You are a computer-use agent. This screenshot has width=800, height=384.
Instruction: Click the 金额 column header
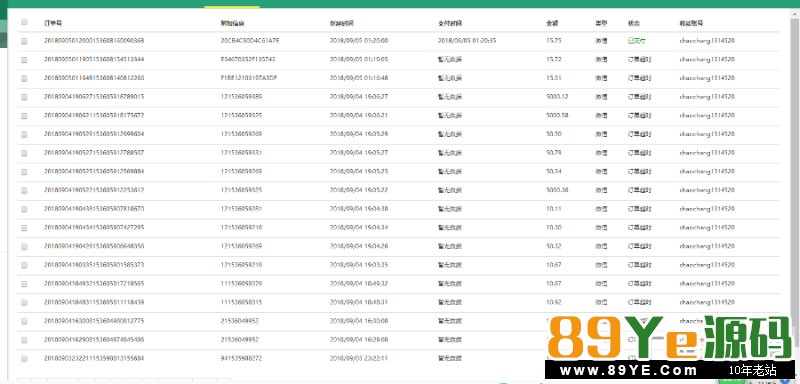552,23
